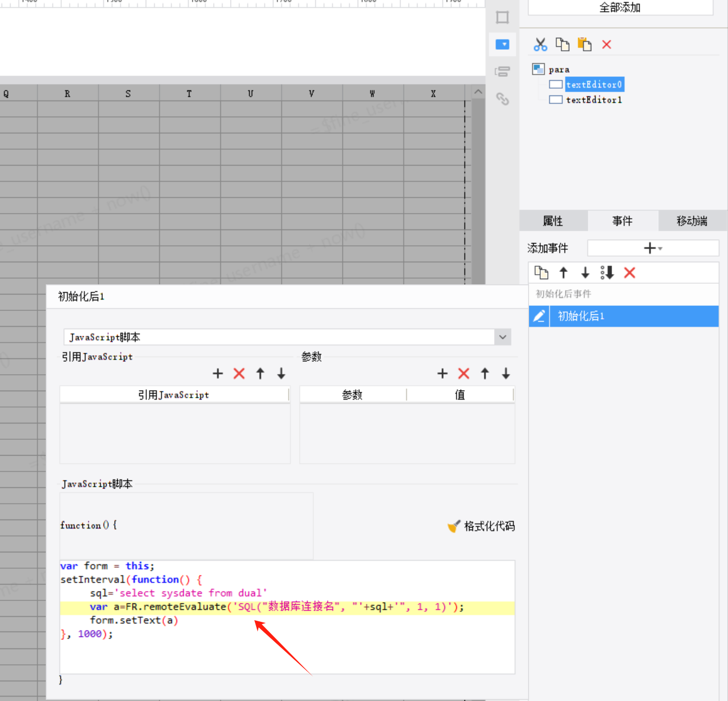Screen dimensions: 728x701
Task: Click the 参数 column header
Action: point(353,395)
